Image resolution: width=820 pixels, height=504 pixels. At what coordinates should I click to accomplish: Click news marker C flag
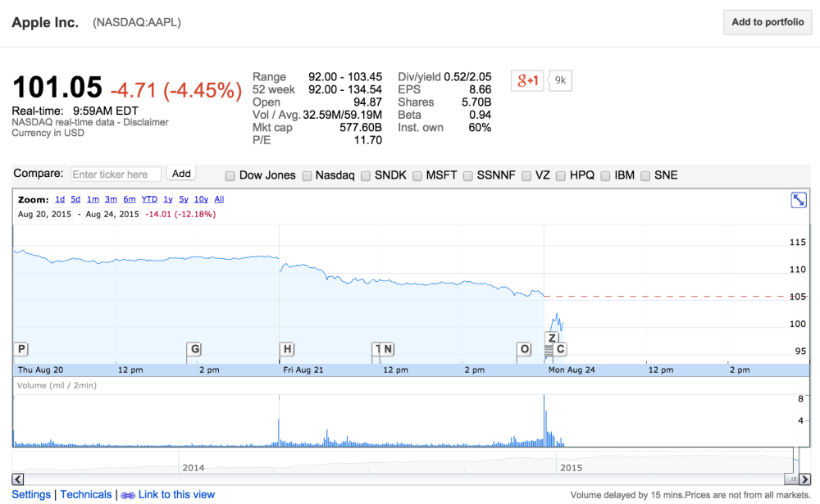tap(560, 349)
